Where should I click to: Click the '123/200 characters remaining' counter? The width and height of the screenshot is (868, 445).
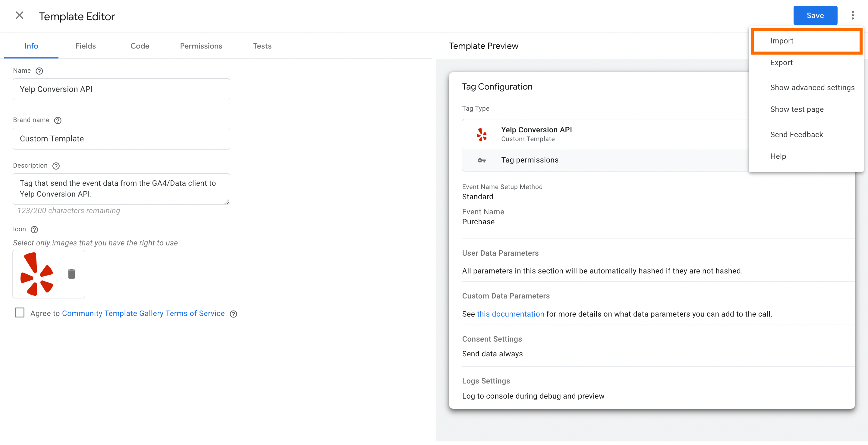(x=69, y=211)
